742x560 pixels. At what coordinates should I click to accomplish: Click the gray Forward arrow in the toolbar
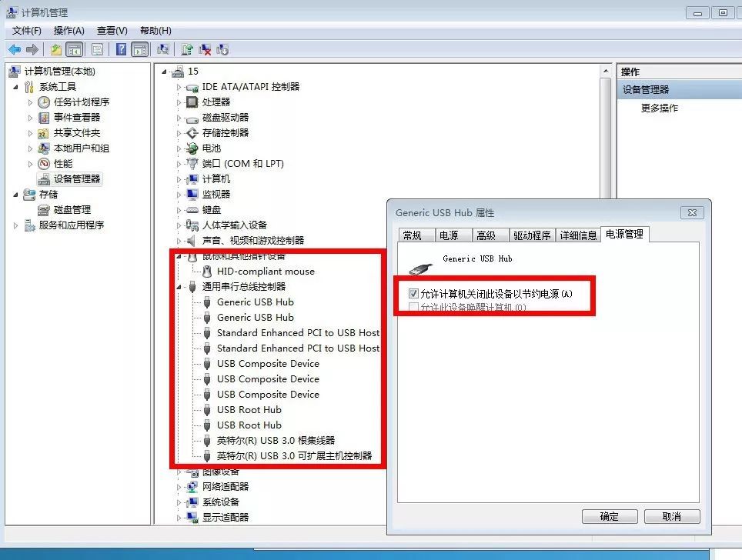(x=32, y=49)
